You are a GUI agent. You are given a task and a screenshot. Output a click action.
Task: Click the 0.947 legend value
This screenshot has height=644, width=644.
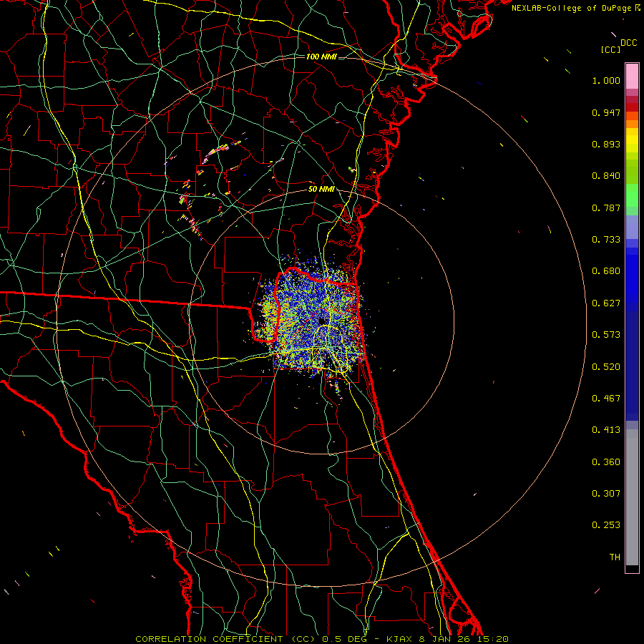point(606,112)
